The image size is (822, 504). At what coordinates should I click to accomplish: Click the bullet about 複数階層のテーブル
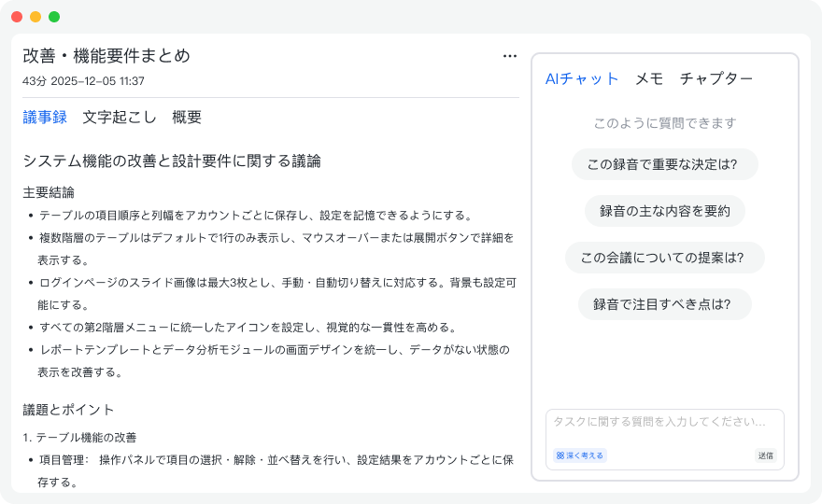tap(276, 249)
